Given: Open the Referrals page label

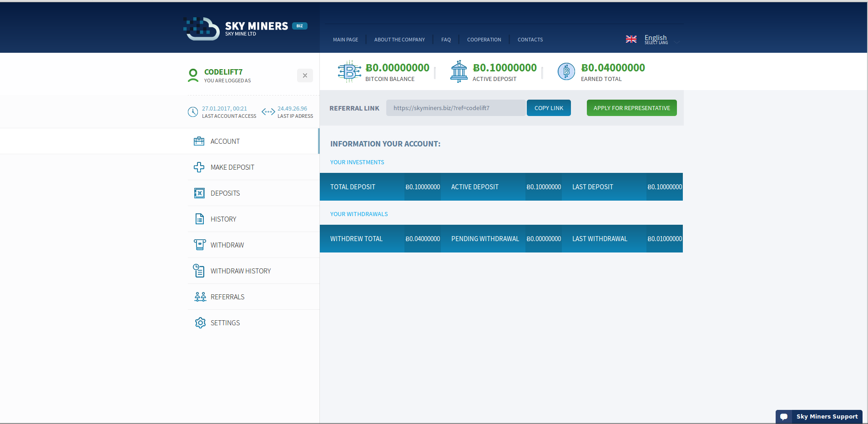Looking at the screenshot, I should pos(227,297).
